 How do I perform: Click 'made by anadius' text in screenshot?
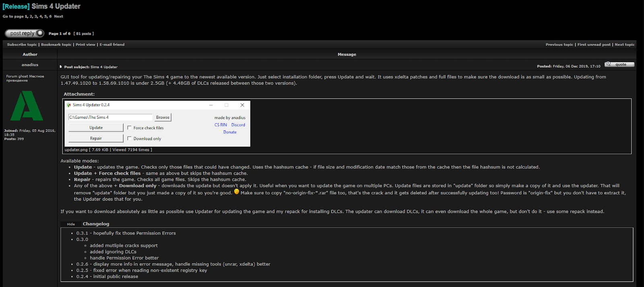pyautogui.click(x=230, y=118)
